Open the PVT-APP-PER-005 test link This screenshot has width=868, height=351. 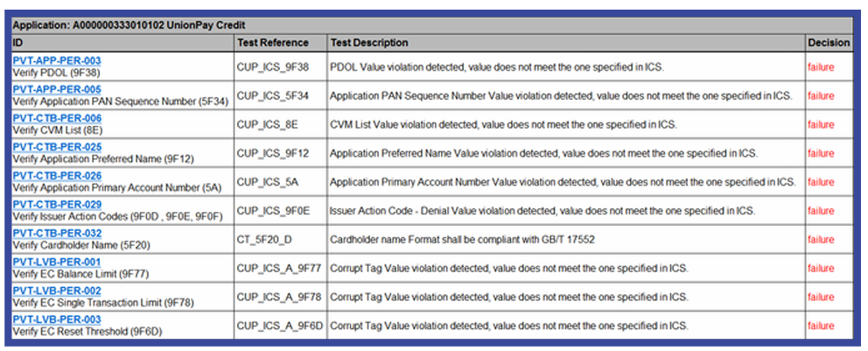coord(56,89)
